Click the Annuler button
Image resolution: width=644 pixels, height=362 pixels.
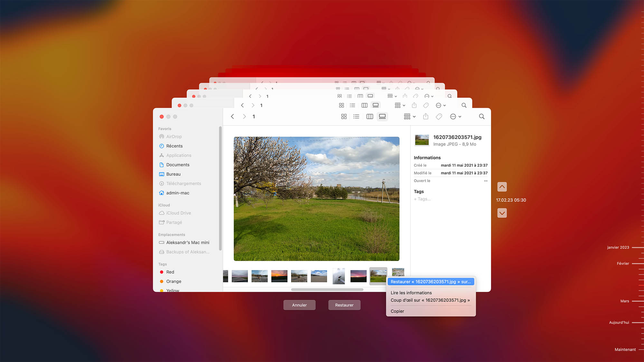[299, 304]
